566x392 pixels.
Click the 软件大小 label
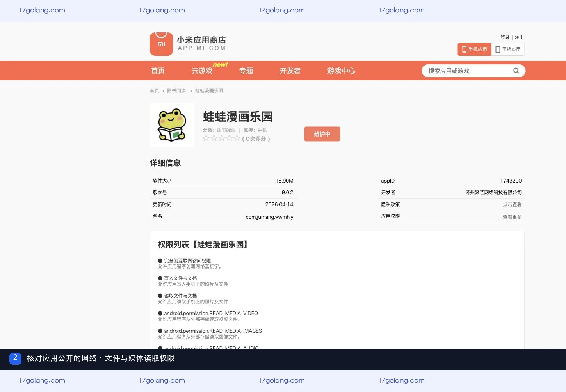pos(162,181)
